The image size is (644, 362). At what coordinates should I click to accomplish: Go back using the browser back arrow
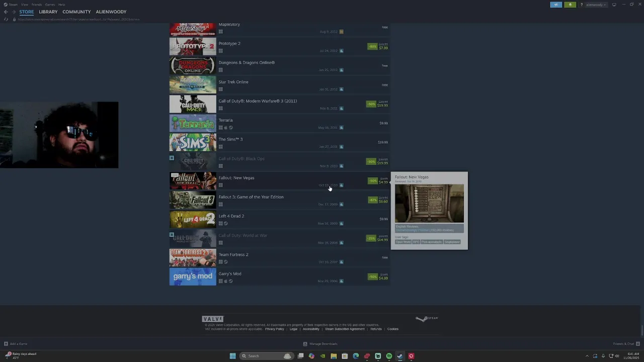point(6,12)
